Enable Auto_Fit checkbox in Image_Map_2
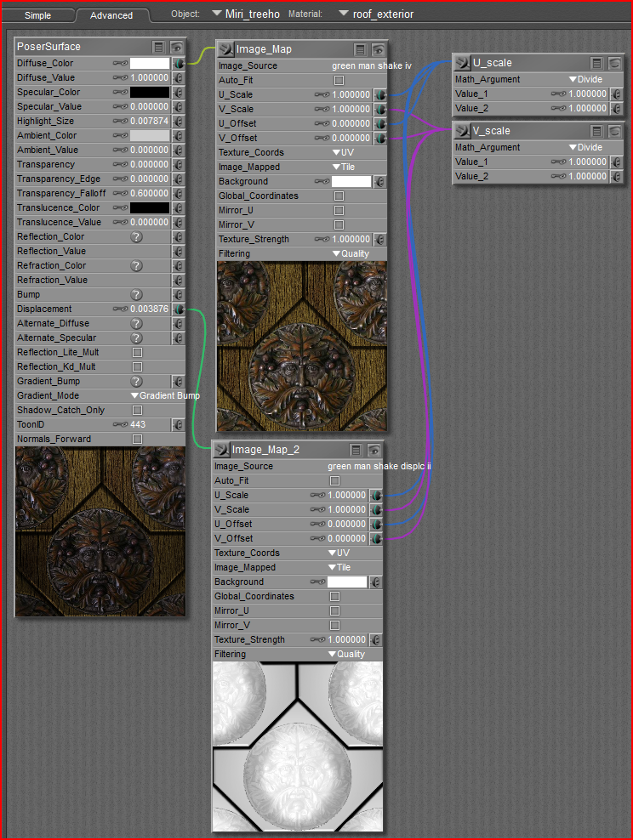Image resolution: width=633 pixels, height=840 pixels. (334, 481)
